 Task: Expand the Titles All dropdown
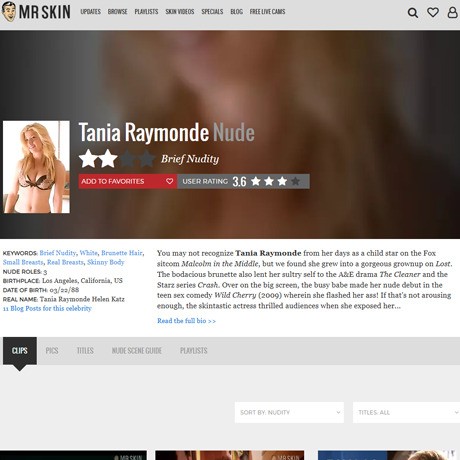click(x=406, y=412)
